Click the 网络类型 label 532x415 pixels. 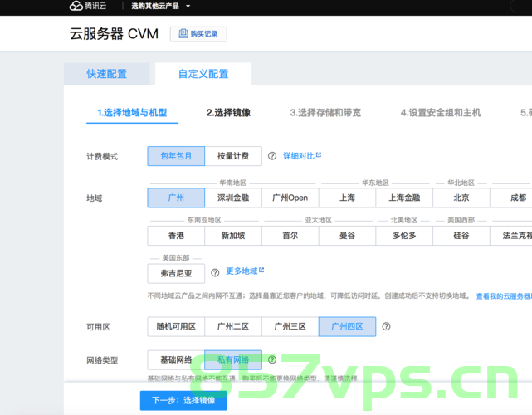click(102, 360)
